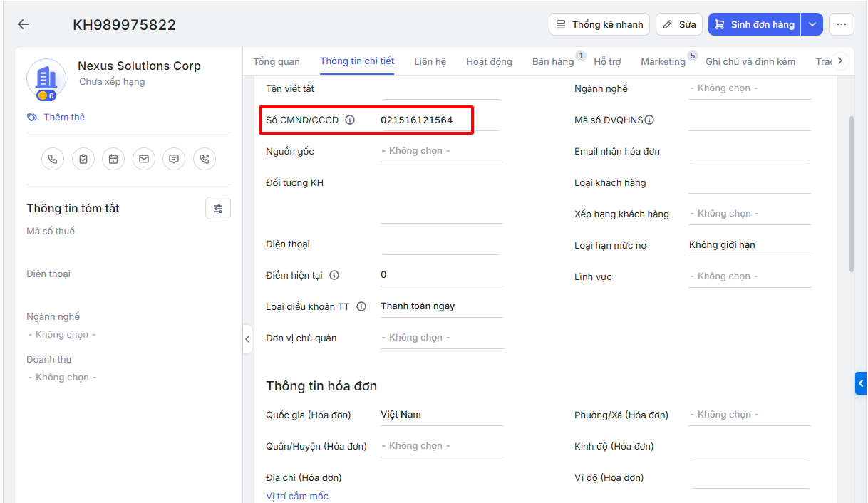Click the Loại khách hàng field
The image size is (868, 503).
[x=750, y=183]
